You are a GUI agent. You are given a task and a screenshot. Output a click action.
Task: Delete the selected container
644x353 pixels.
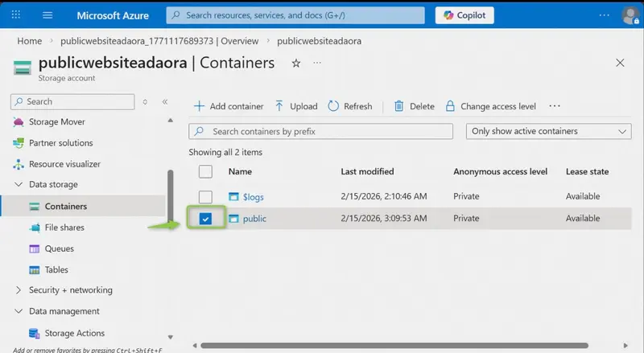click(x=414, y=106)
